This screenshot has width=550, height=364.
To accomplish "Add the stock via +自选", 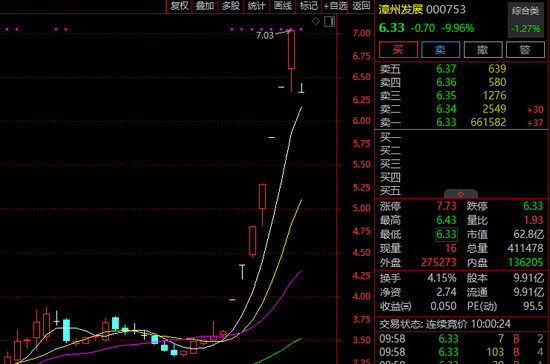I will (335, 6).
